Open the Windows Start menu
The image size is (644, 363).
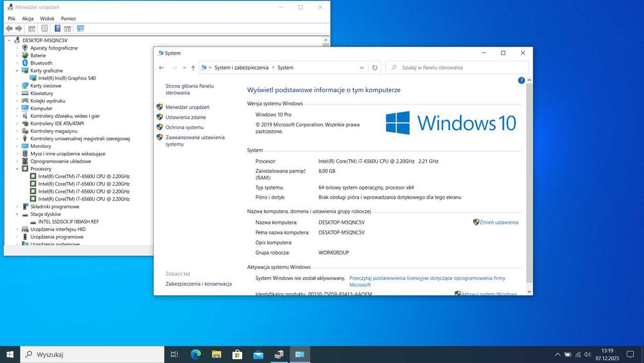point(10,355)
